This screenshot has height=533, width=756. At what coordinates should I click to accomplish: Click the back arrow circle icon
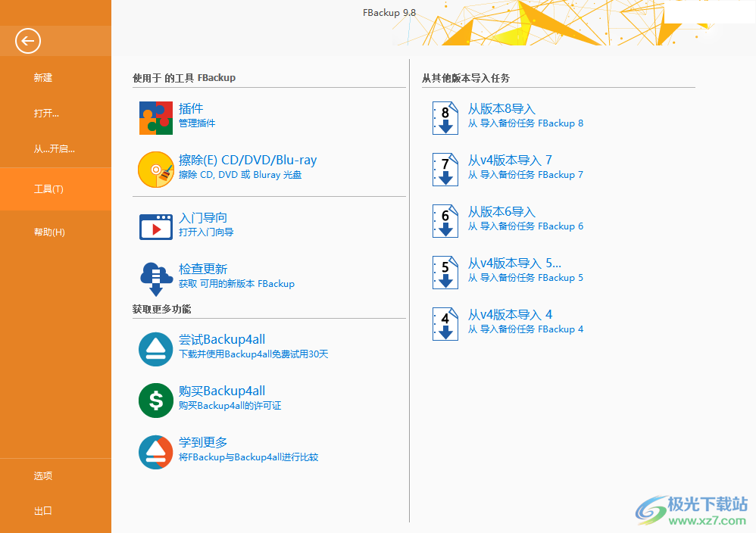[27, 41]
